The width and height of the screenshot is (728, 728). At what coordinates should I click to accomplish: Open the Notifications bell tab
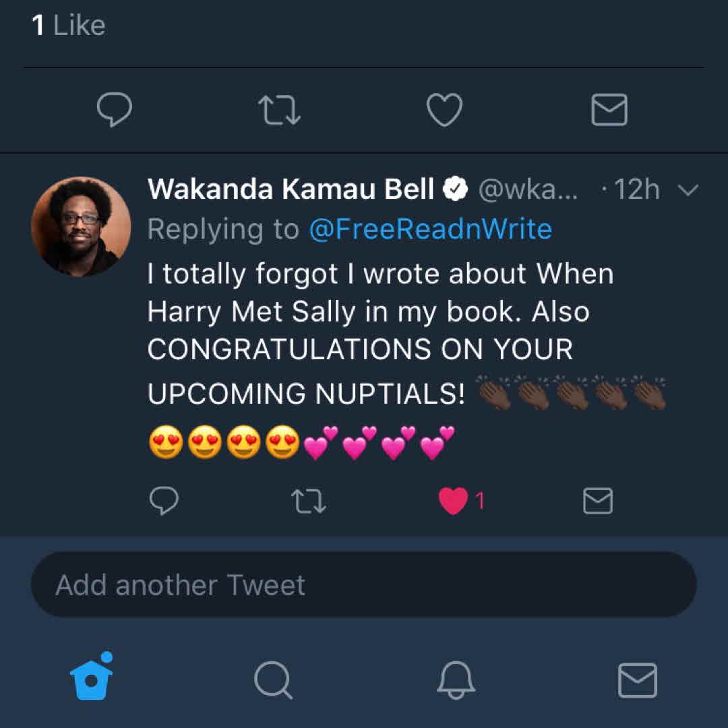pyautogui.click(x=456, y=679)
